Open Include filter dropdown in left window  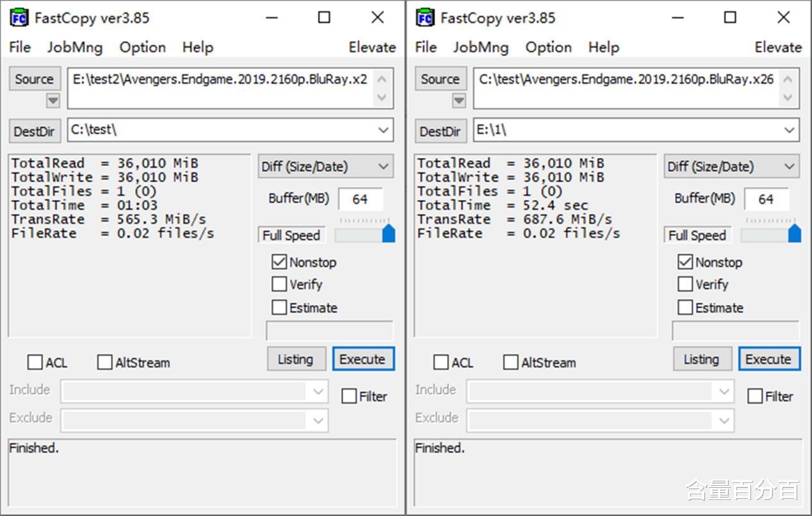318,391
